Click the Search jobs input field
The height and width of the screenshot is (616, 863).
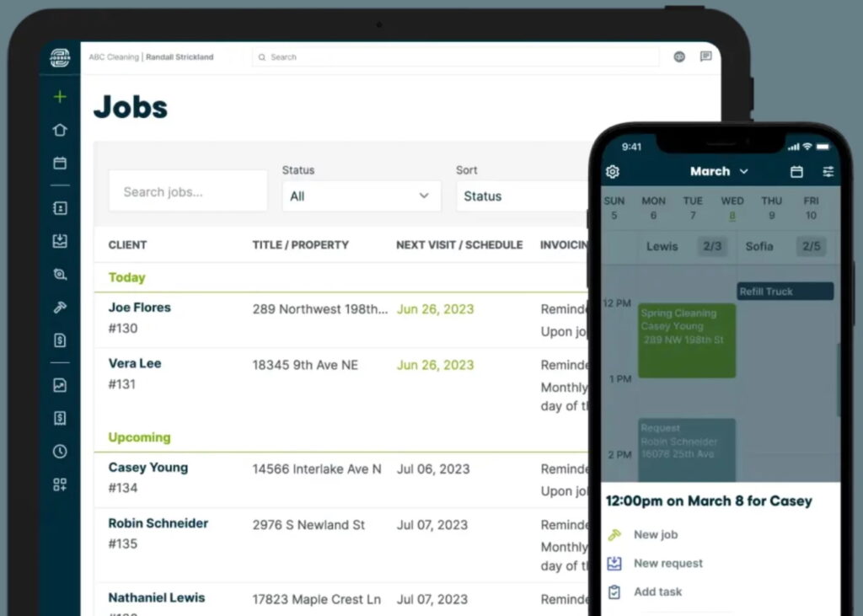188,191
